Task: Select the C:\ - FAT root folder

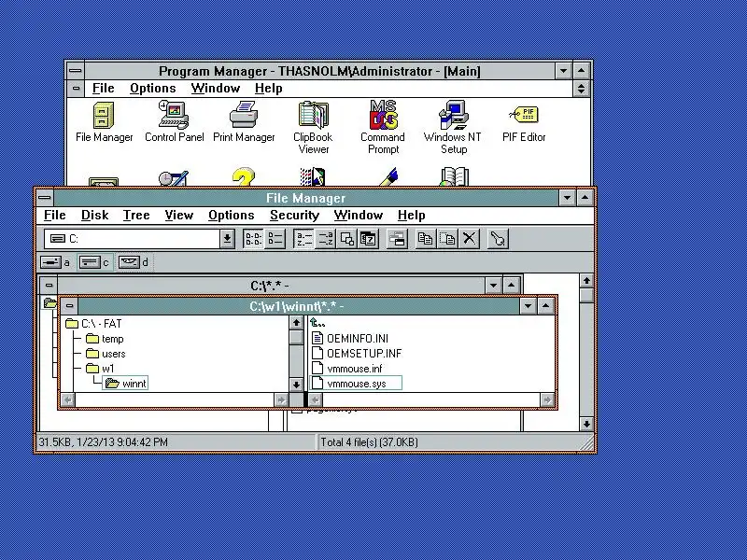Action: [x=94, y=324]
